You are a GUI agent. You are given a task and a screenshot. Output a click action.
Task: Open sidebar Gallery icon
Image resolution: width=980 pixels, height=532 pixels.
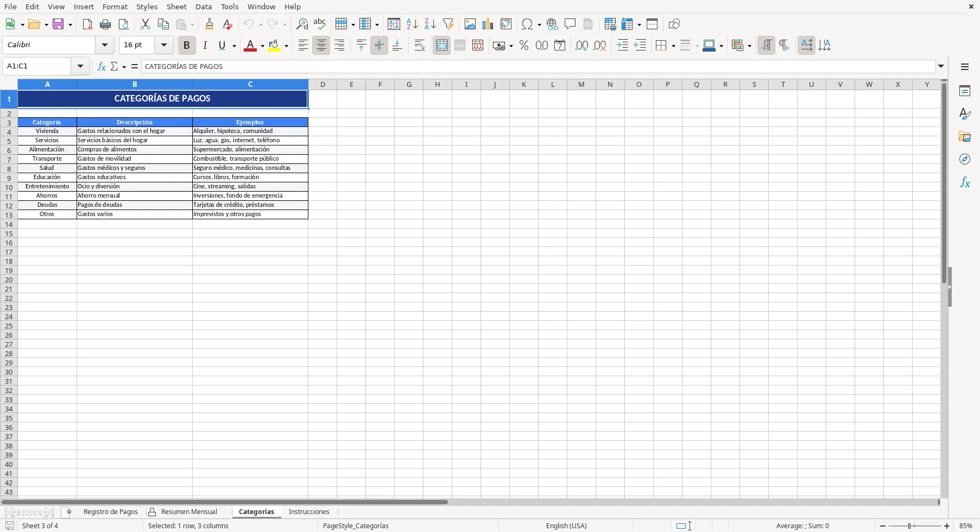(x=965, y=136)
